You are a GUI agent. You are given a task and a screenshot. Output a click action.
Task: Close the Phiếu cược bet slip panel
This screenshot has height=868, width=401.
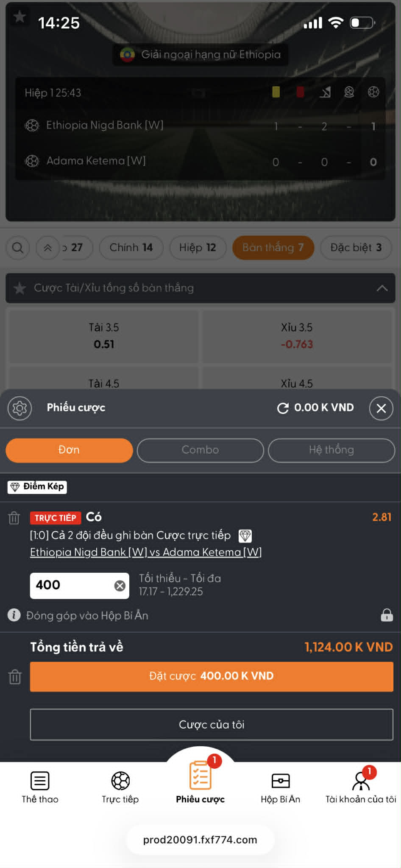click(381, 408)
